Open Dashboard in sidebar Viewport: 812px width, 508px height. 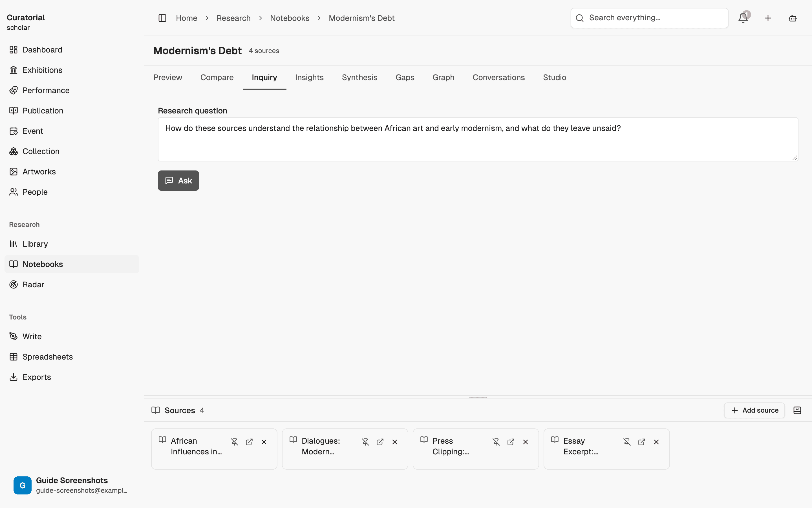point(72,50)
